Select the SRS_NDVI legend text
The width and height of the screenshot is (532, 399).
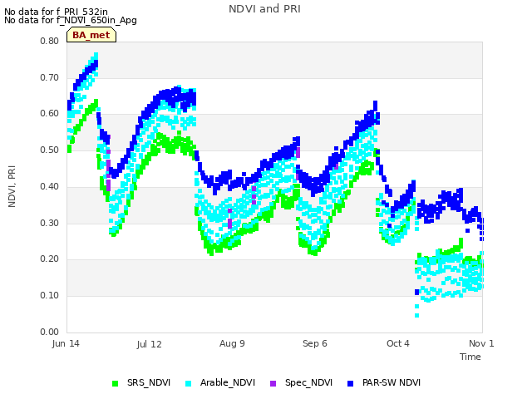(149, 382)
